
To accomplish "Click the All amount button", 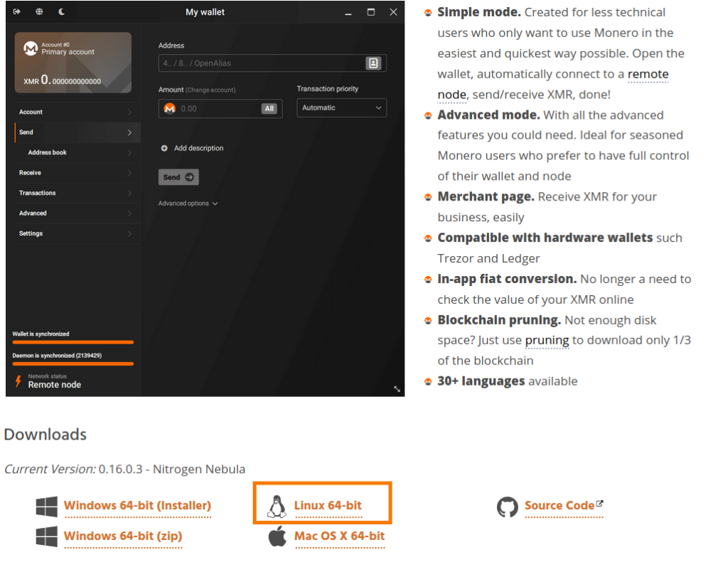I will (269, 109).
